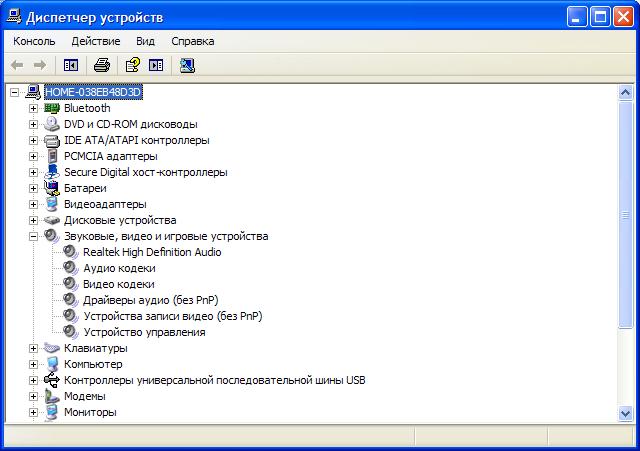
Task: Click the USB controllers category icon
Action: (52, 380)
